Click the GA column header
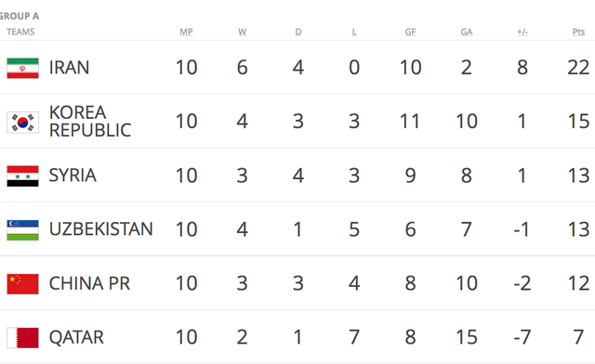Screen dimensions: 595x364 tap(467, 32)
